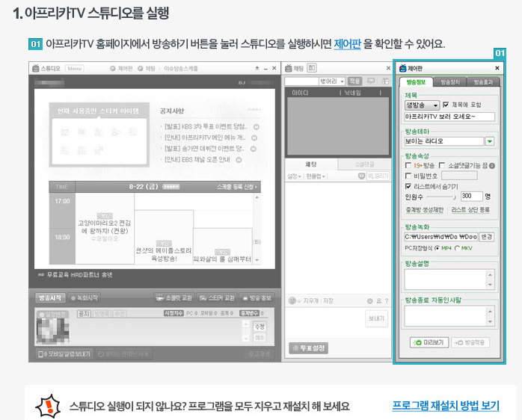The image size is (522, 420).
Task: Open the 생방송 title type dropdown
Action: pyautogui.click(x=422, y=105)
